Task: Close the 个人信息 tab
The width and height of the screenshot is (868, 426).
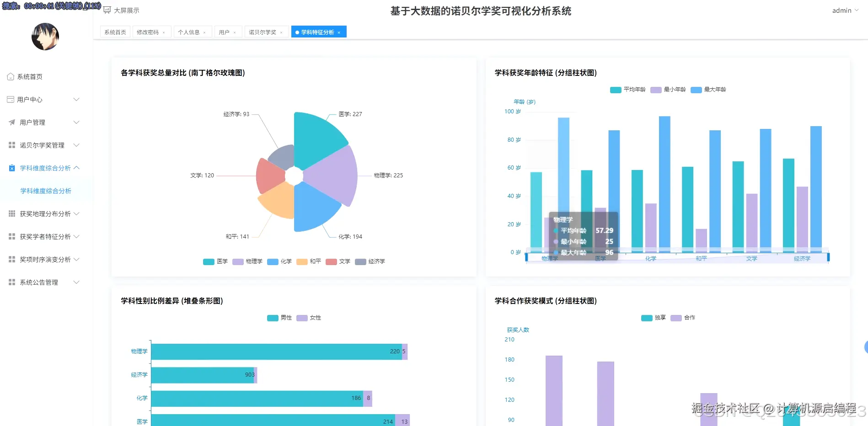Action: click(204, 32)
